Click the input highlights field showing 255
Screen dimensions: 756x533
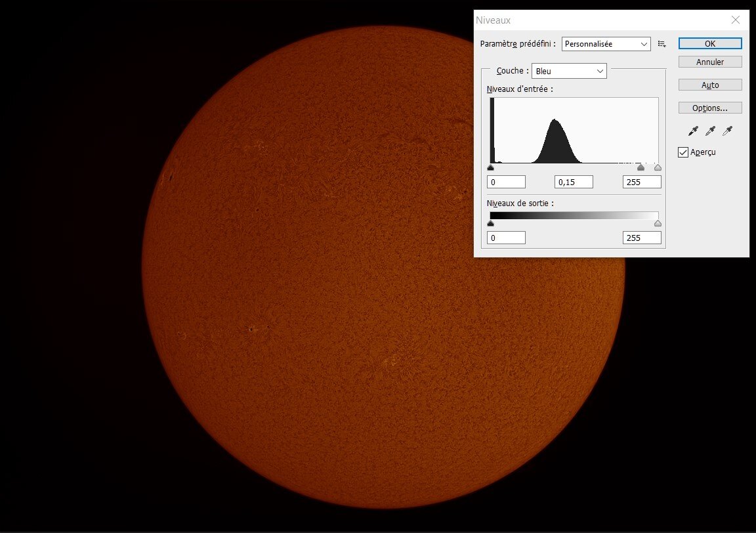pyautogui.click(x=642, y=182)
